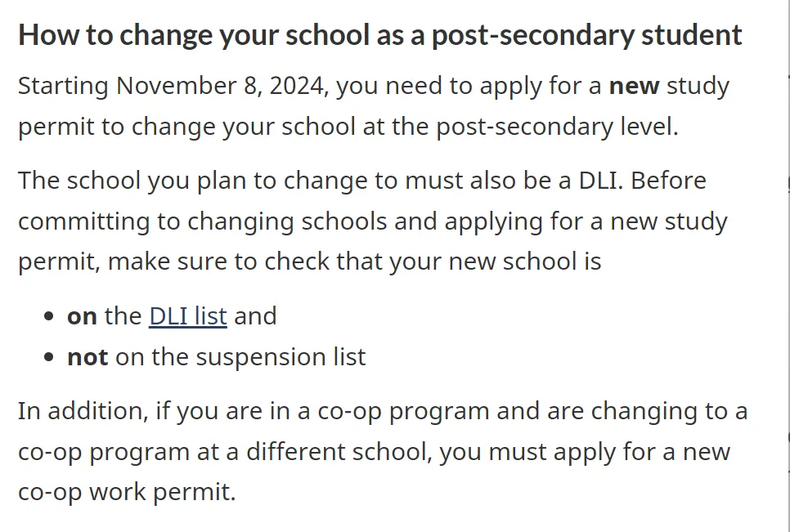Viewport: 790px width, 532px height.
Task: Open the DLI list link
Action: pyautogui.click(x=188, y=316)
